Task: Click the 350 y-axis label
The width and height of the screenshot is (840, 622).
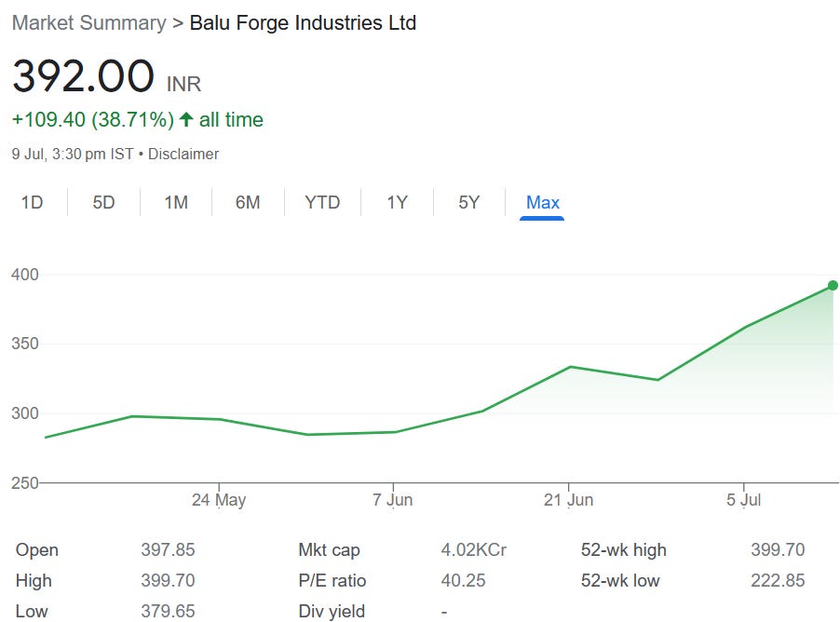Action: point(24,344)
